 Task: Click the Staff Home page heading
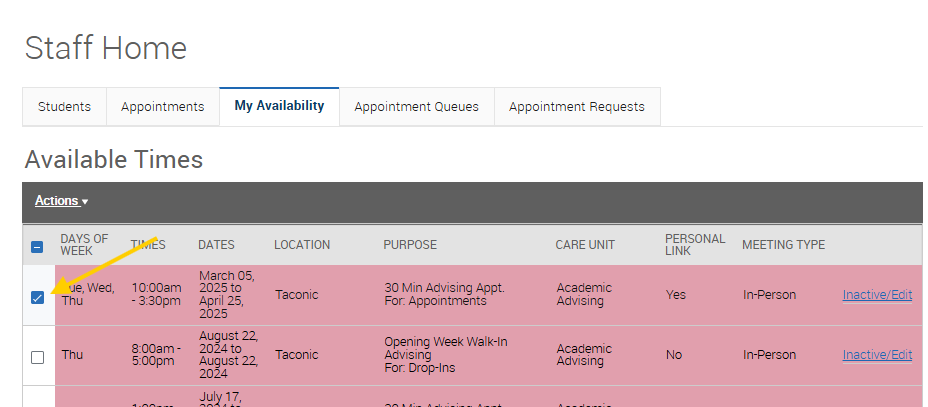[x=105, y=48]
